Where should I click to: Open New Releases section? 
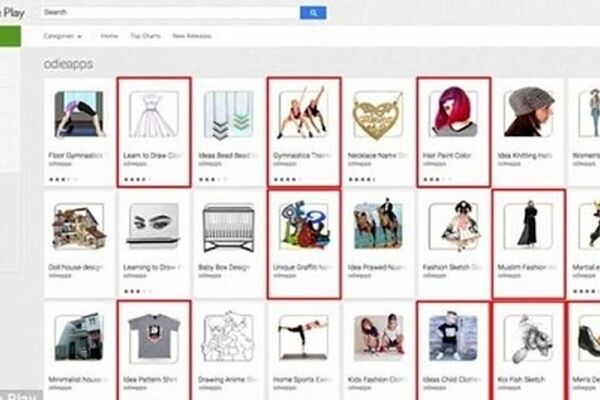pyautogui.click(x=192, y=36)
